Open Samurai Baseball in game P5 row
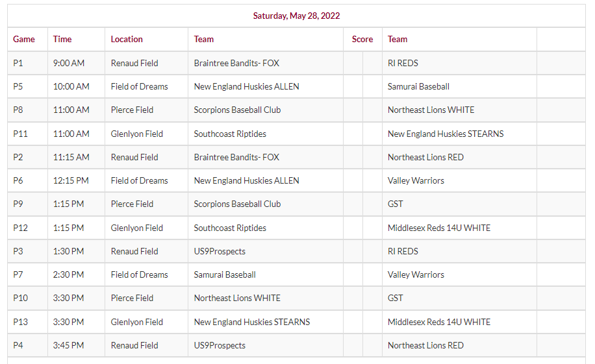 pos(418,86)
